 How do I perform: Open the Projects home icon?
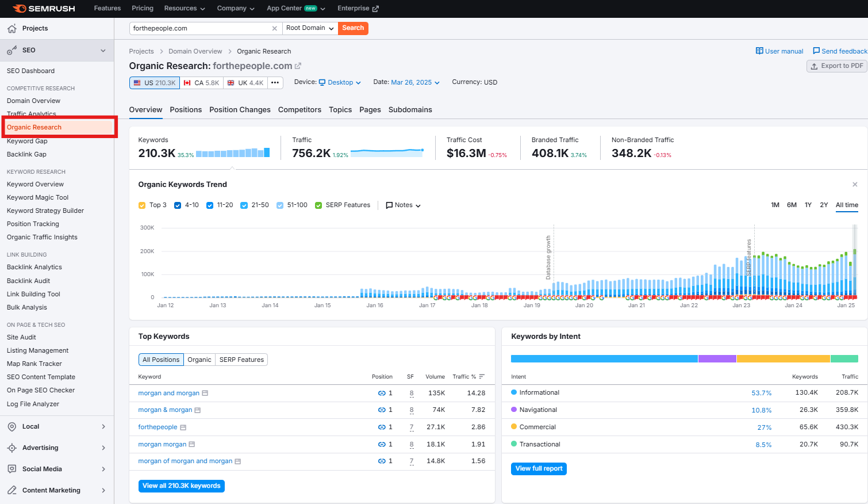[11, 28]
